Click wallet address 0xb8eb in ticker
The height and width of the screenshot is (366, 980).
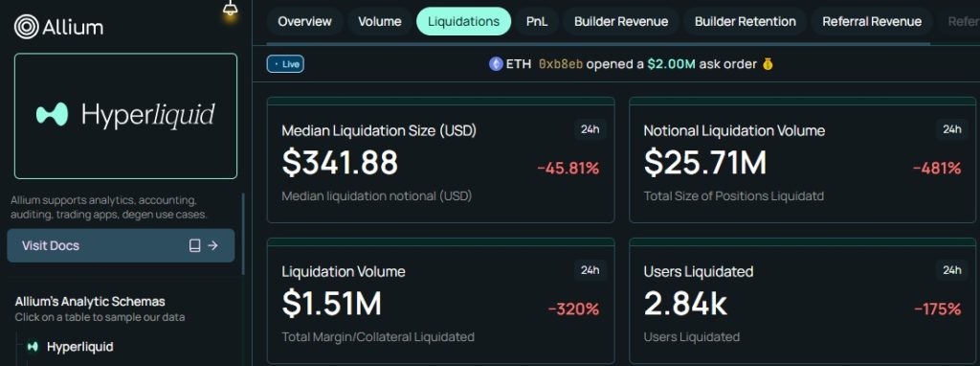pos(561,64)
